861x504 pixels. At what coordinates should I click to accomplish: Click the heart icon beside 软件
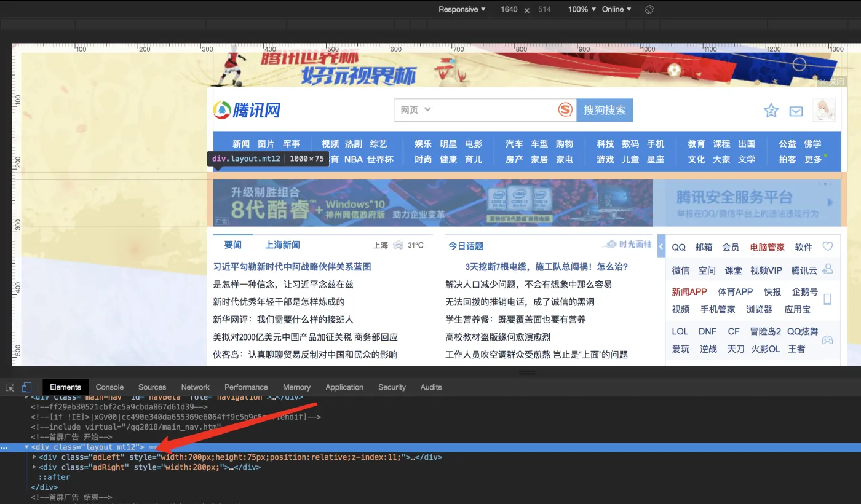click(x=828, y=246)
